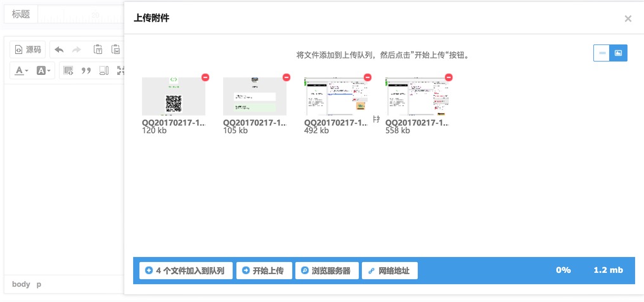Remove the 105 kb file from queue
The width and height of the screenshot is (644, 302).
pos(287,77)
